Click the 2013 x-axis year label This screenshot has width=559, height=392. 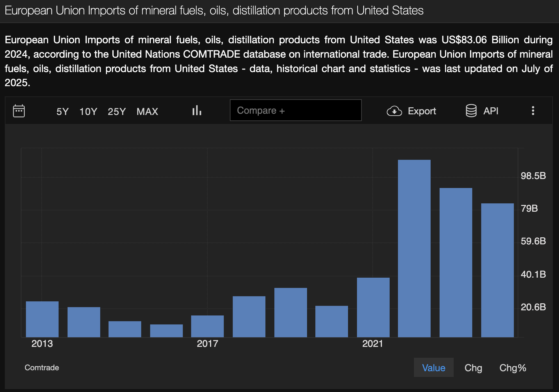pos(42,344)
